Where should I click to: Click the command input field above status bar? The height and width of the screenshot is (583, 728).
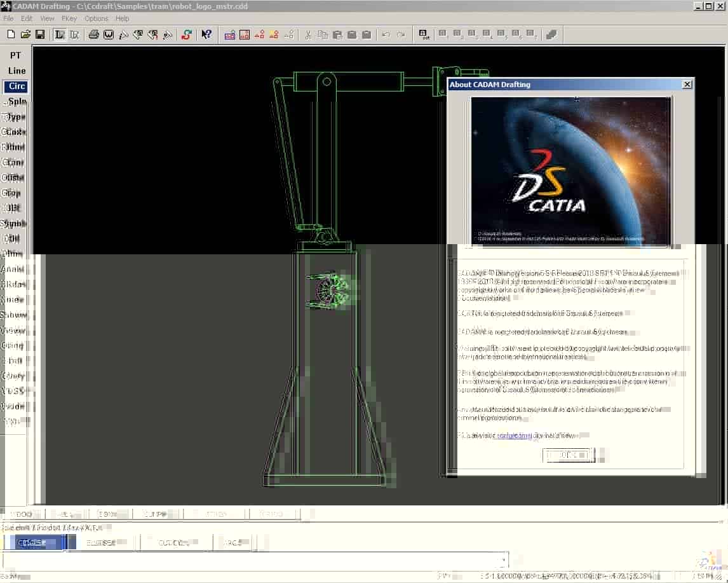(x=255, y=560)
